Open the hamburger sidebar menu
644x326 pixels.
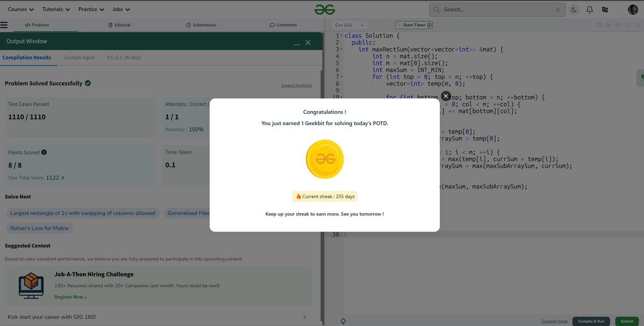4,25
